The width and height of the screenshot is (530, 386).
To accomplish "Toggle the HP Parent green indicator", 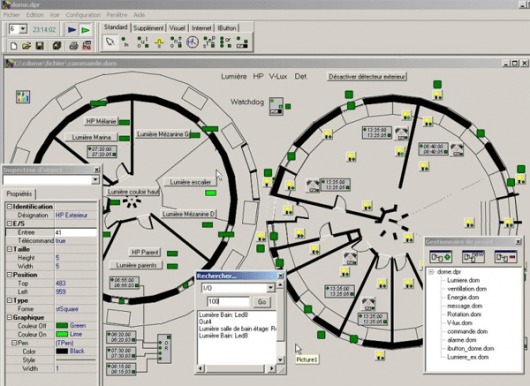I will pyautogui.click(x=172, y=253).
